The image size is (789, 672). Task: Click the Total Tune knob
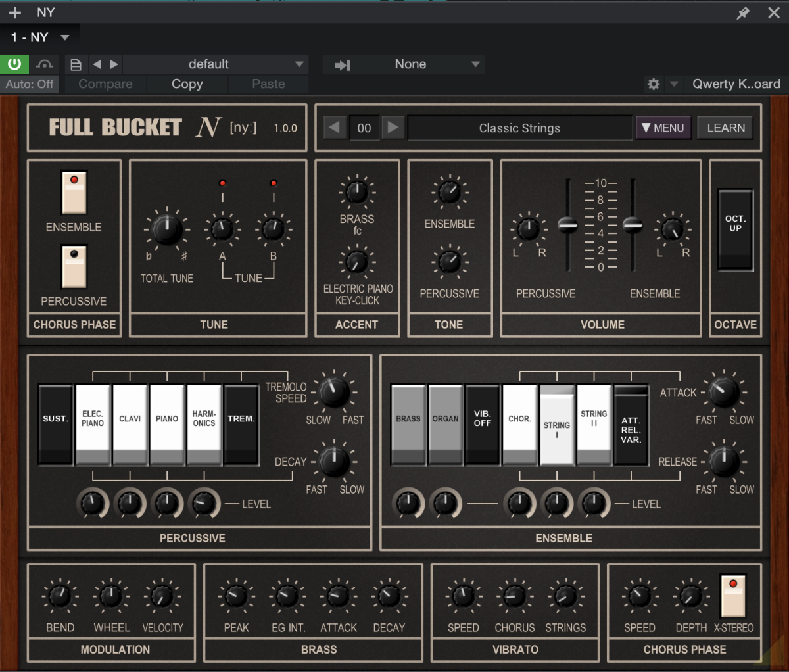[x=167, y=229]
